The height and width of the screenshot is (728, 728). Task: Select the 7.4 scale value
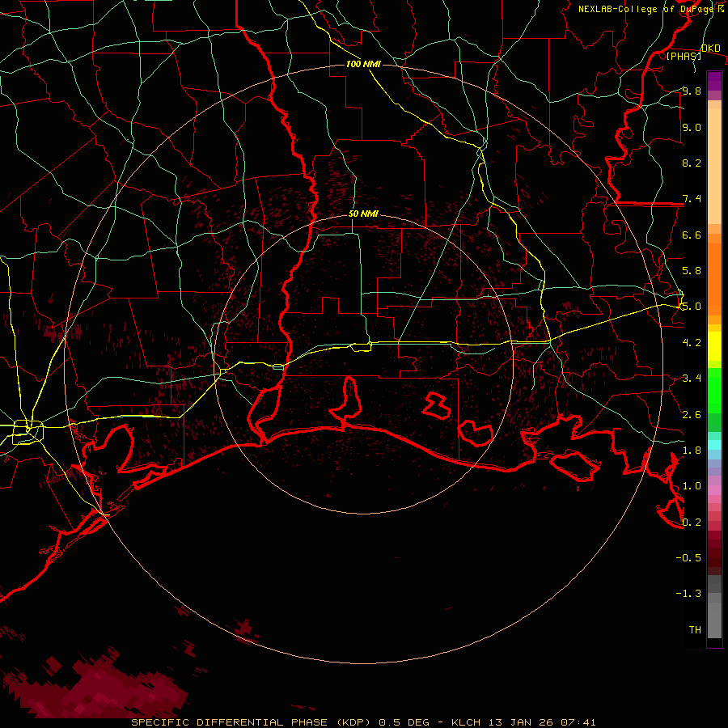[692, 199]
